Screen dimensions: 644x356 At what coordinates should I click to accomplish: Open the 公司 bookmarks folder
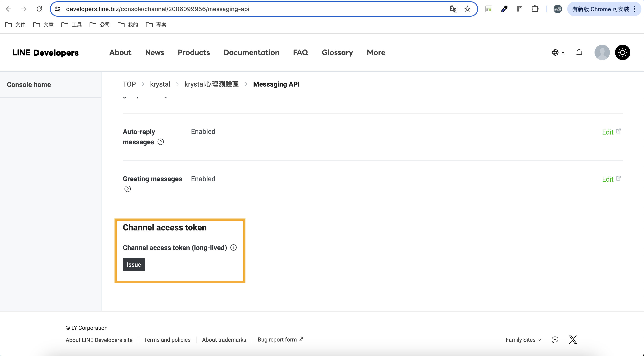click(100, 25)
